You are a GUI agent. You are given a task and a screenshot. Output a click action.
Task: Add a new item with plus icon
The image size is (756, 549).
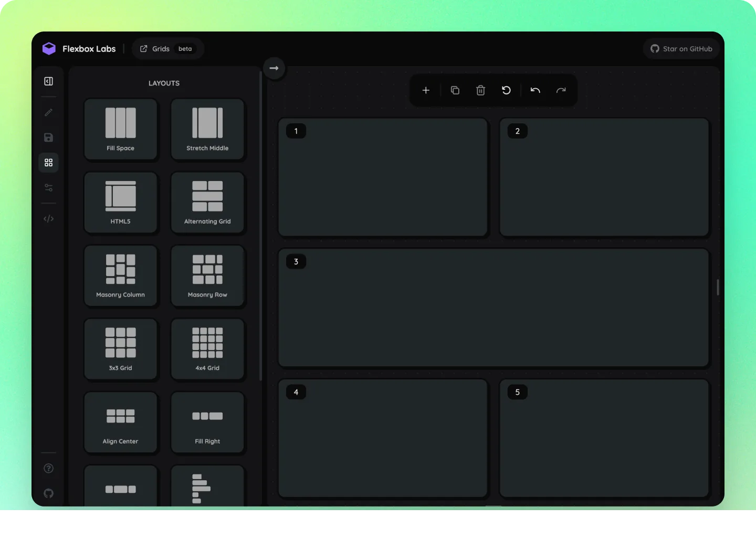pyautogui.click(x=426, y=90)
